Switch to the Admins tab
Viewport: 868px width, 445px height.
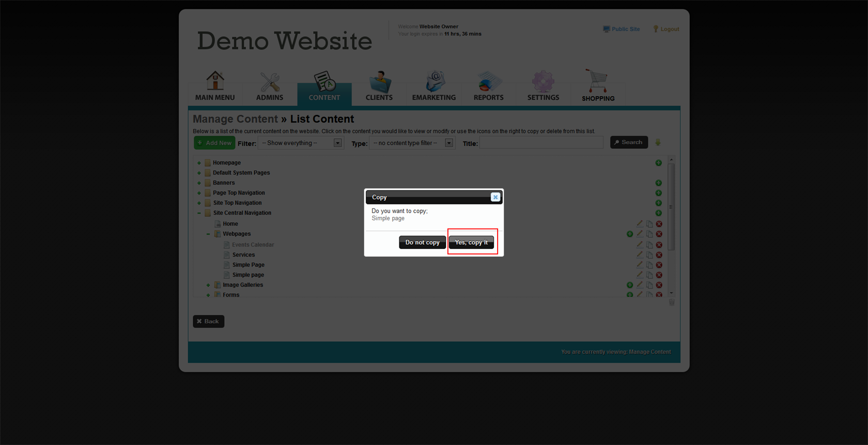pos(270,87)
